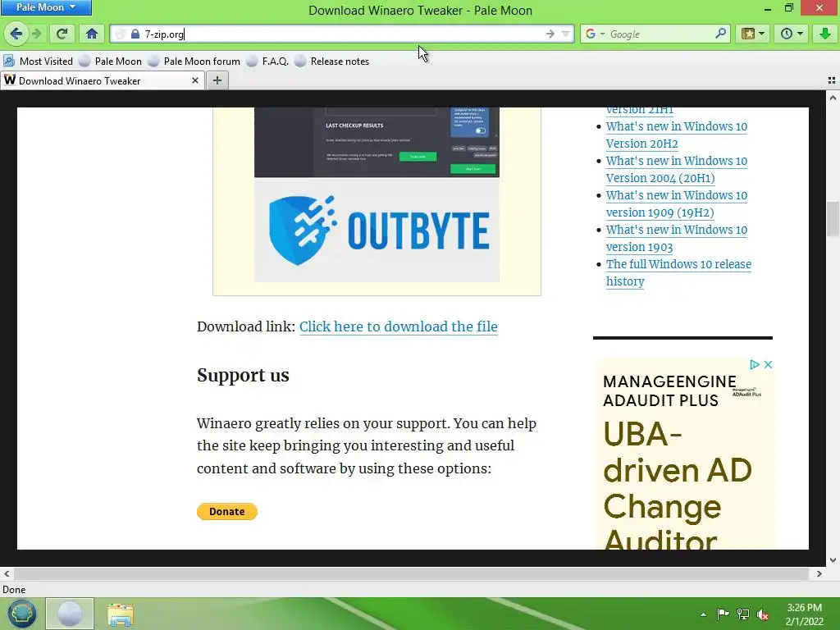Show hidden system tray icons
The image size is (840, 630).
(703, 614)
